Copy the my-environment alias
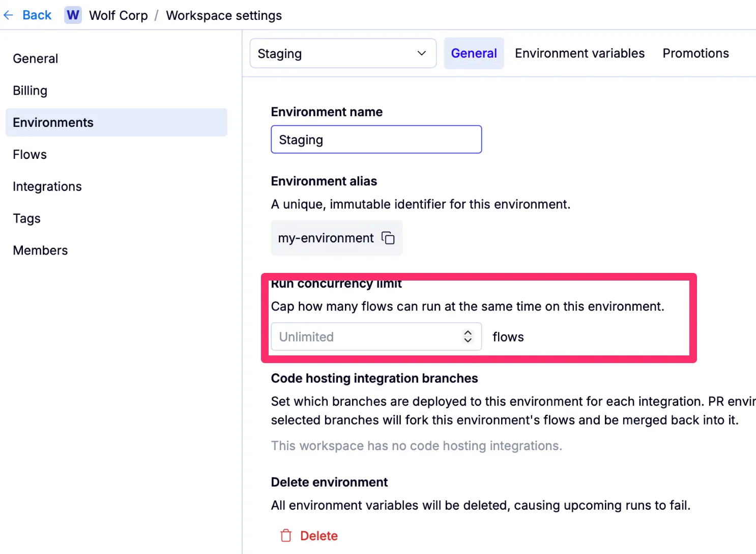The image size is (756, 554). coord(388,238)
